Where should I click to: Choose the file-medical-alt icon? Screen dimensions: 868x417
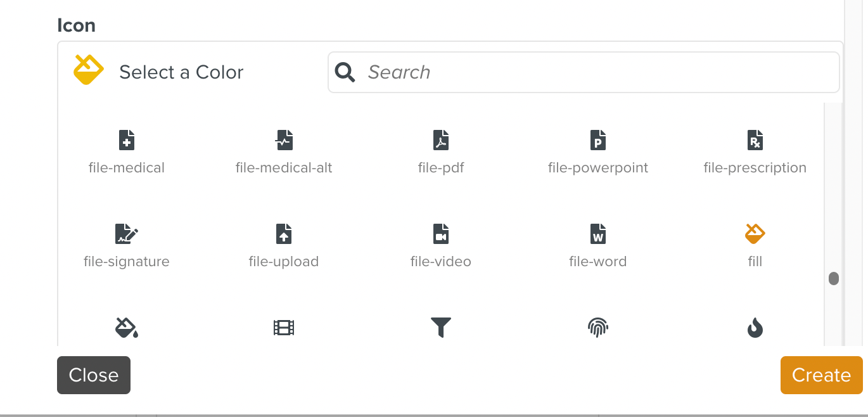[284, 139]
